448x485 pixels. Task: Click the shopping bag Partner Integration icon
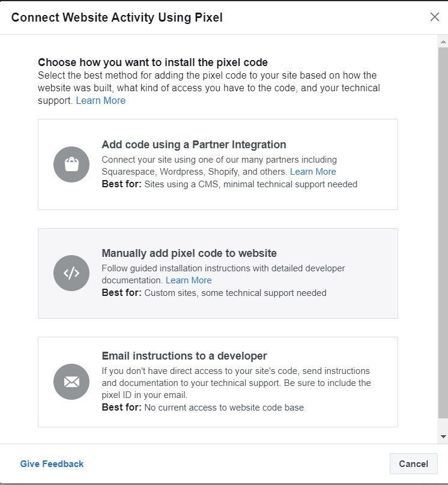(x=71, y=164)
